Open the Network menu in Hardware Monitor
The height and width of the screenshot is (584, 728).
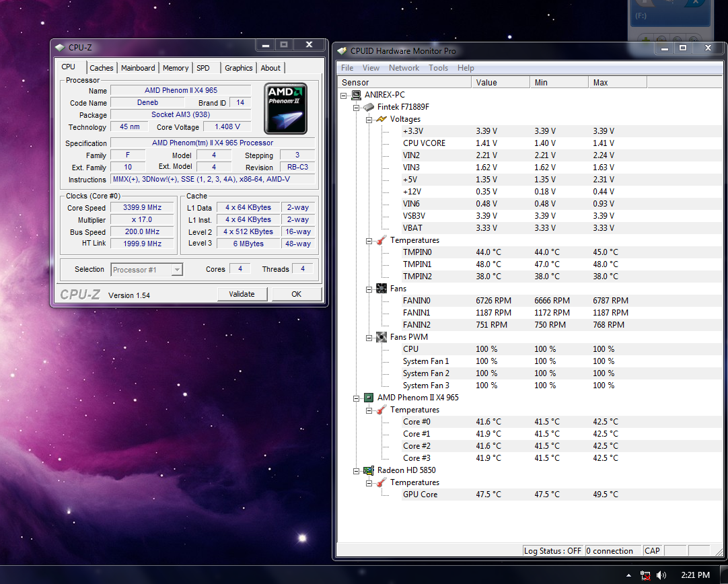[404, 67]
